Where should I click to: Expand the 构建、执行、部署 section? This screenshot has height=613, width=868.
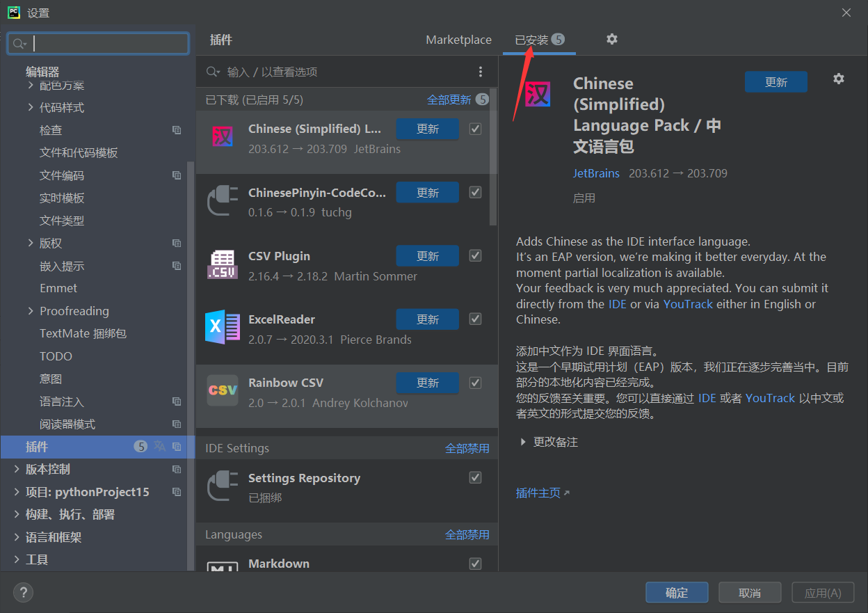click(x=17, y=514)
